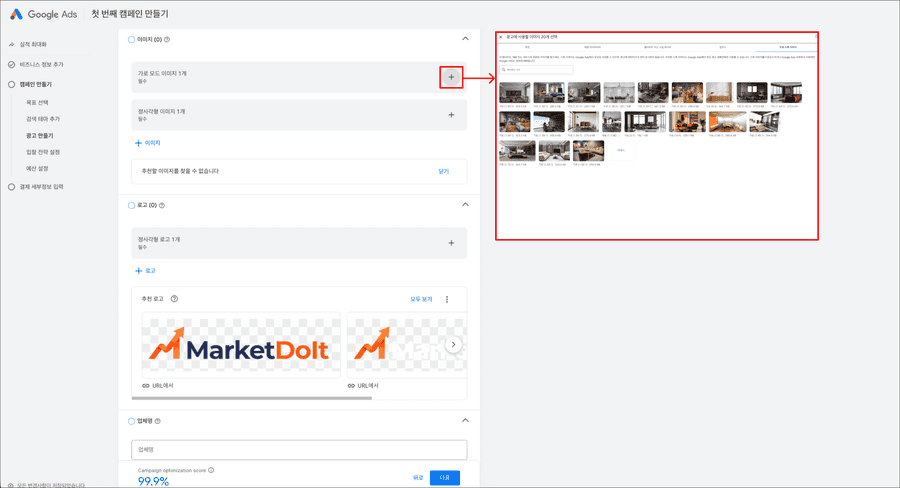Go to the 예산 설정 sub-step
The width and height of the screenshot is (900, 488).
pyautogui.click(x=37, y=168)
